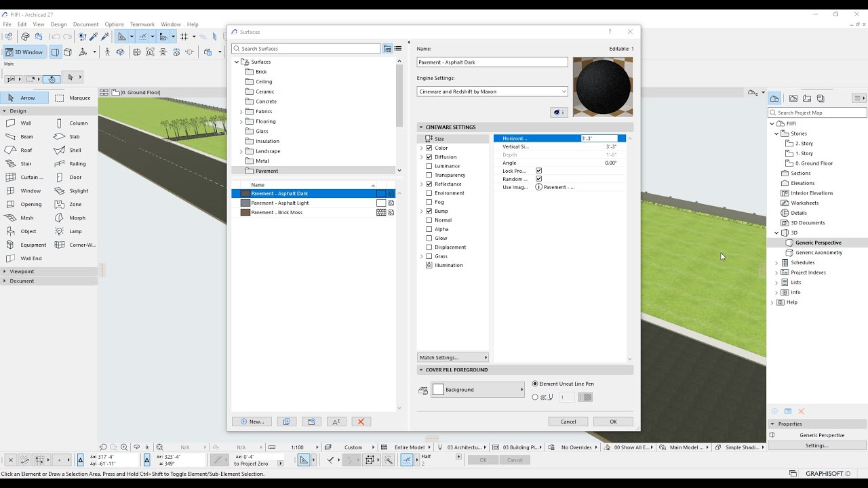Select Element Uncut Line Pen radio button
868x488 pixels.
[535, 384]
